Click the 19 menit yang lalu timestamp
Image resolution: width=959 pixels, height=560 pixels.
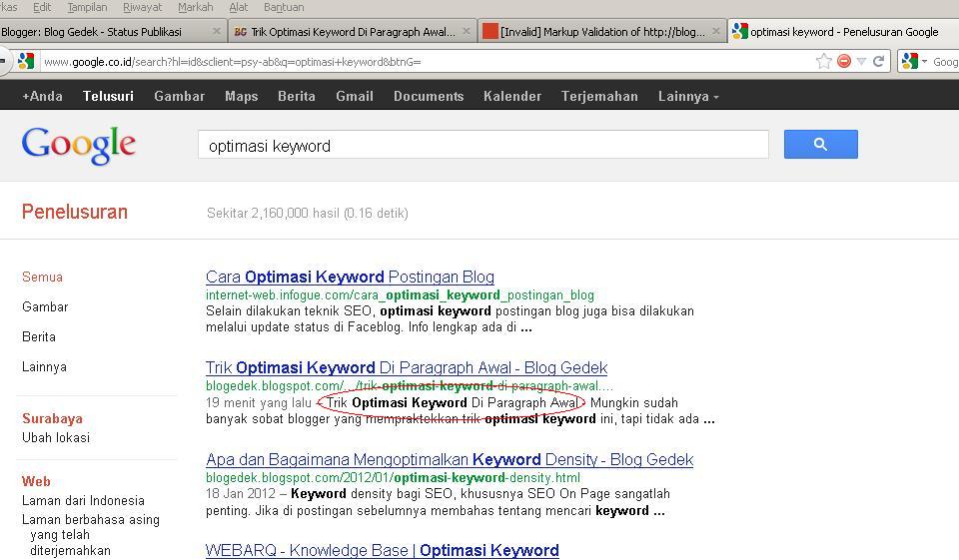[x=259, y=403]
